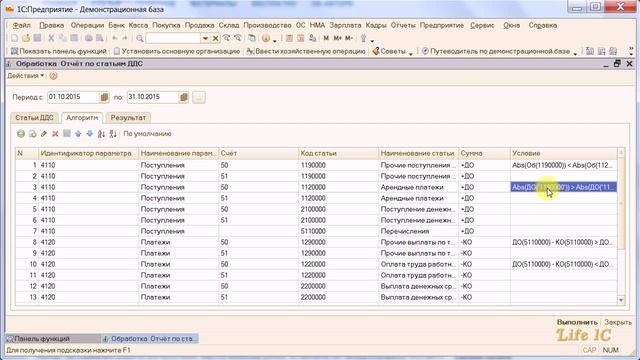Click the magnifier Find icon
Image resolution: width=640 pixels, height=360 pixels.
tap(140, 38)
